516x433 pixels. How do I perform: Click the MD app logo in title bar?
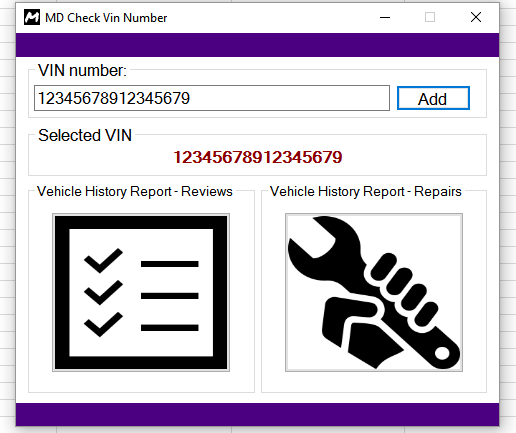[32, 17]
